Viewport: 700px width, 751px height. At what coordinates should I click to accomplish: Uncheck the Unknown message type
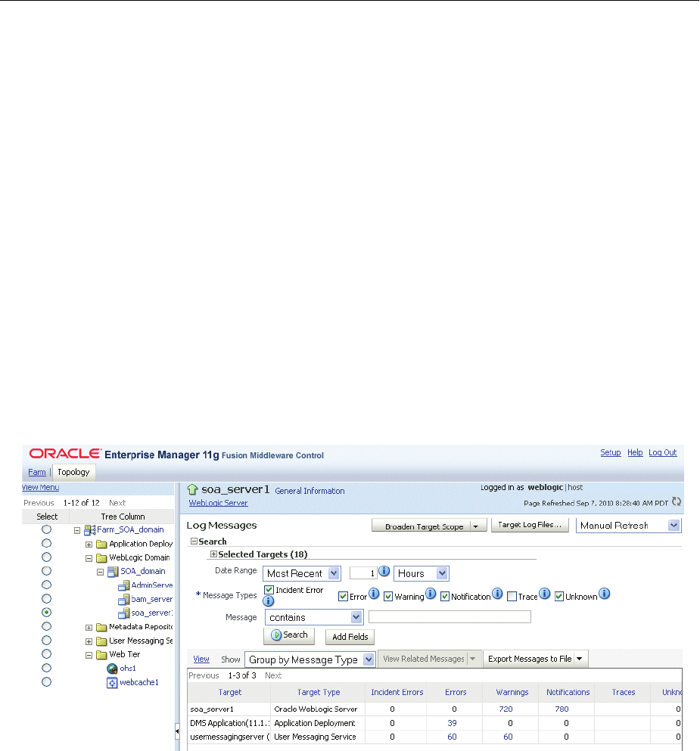pos(559,596)
